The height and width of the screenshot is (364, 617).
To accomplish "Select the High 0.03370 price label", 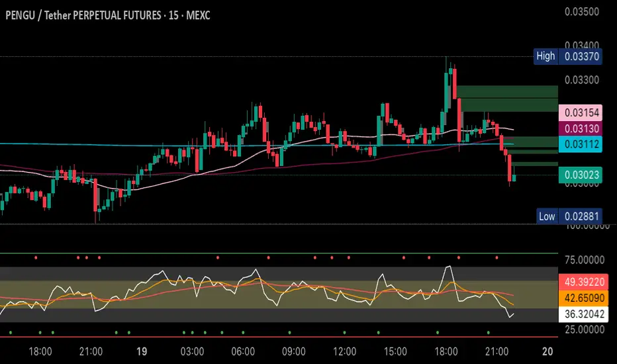I will [568, 56].
